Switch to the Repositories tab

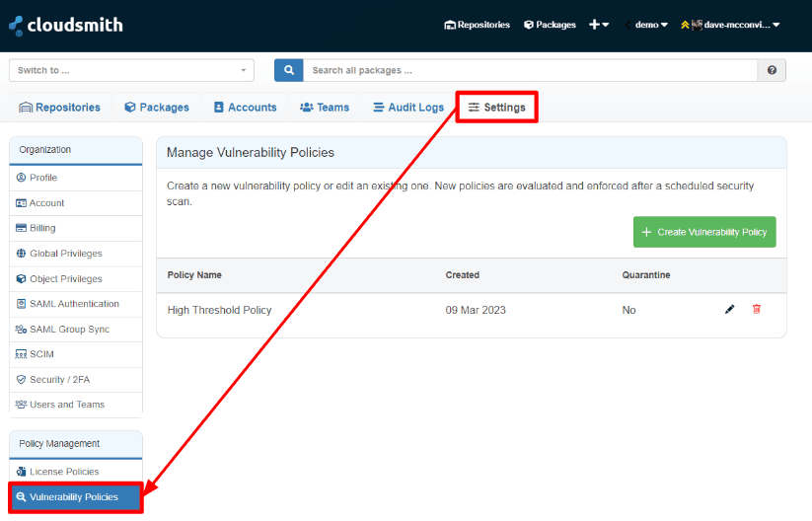[60, 108]
